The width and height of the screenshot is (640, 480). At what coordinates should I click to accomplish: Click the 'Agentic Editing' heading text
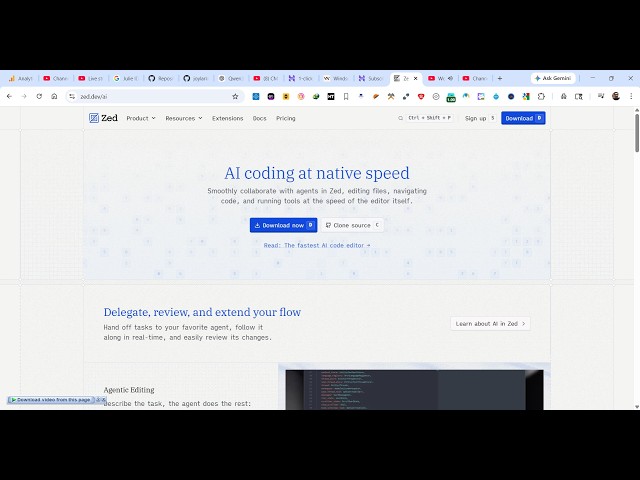[129, 390]
